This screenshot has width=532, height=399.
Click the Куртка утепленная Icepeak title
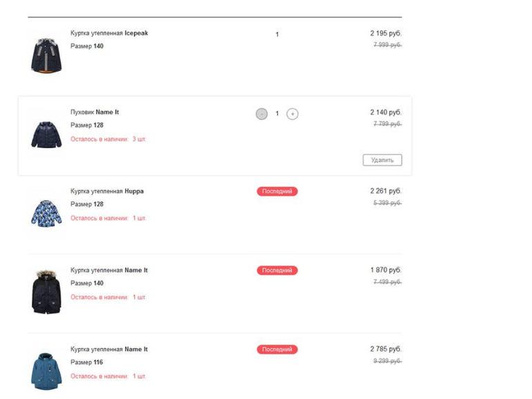(x=109, y=33)
